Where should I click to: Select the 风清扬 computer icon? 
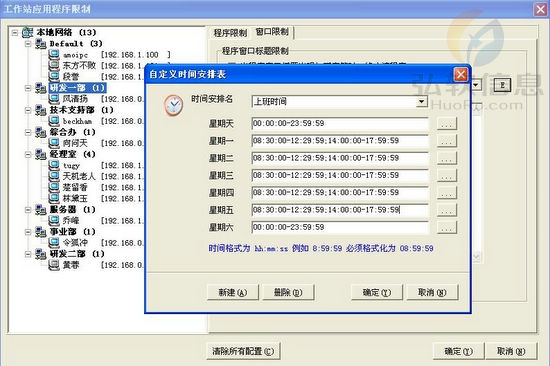(54, 99)
